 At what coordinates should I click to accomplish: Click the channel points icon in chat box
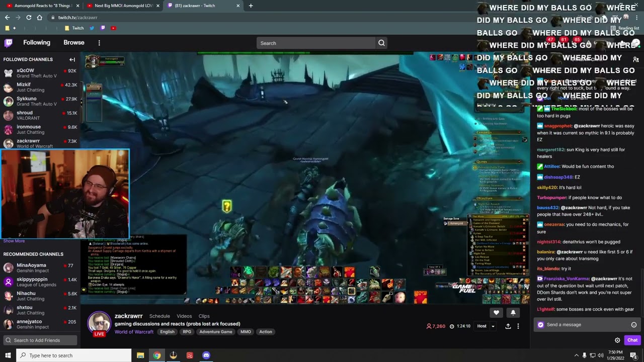coord(541,325)
